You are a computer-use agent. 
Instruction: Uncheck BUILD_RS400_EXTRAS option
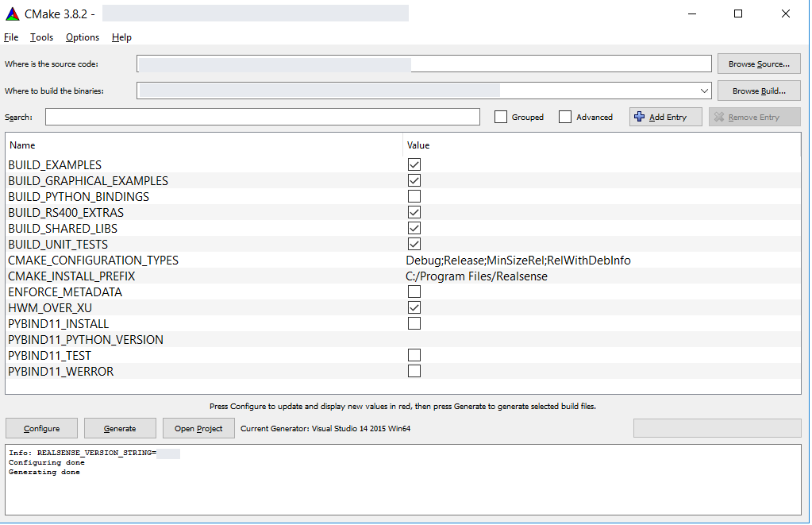(414, 213)
